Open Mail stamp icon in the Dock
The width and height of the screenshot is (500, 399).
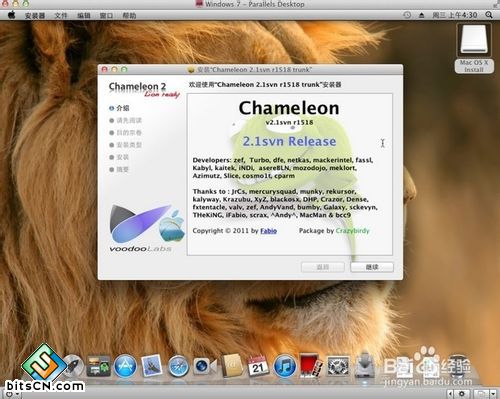[152, 366]
